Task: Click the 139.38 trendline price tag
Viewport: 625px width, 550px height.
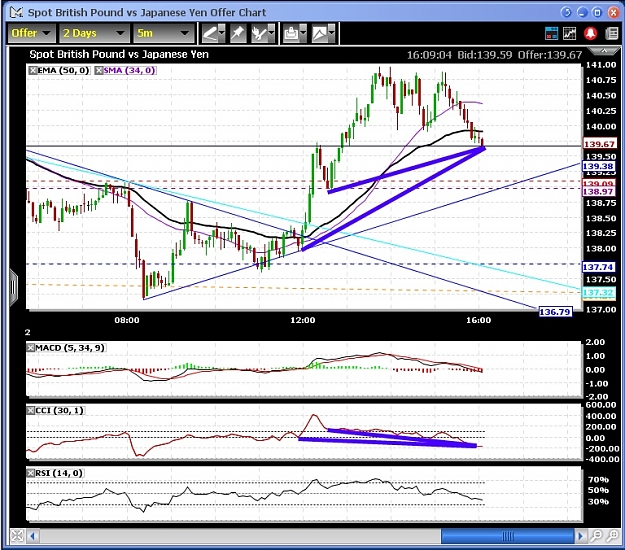Action: click(x=598, y=166)
